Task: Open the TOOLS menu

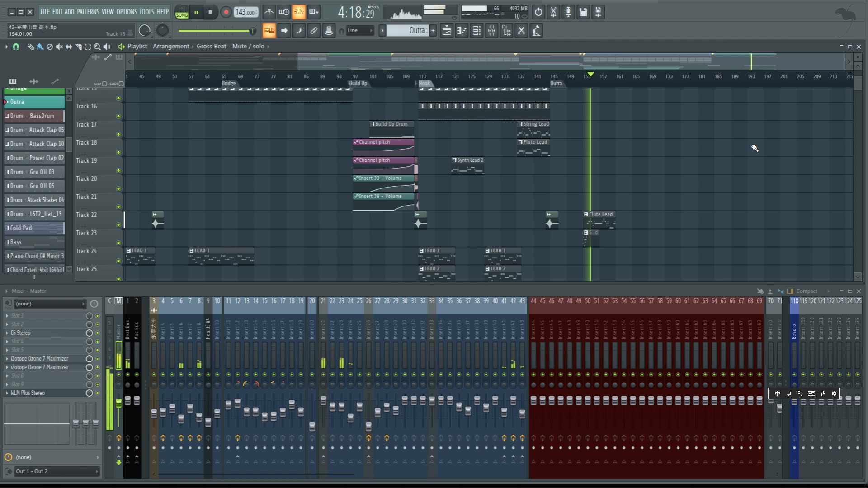Action: 146,12
